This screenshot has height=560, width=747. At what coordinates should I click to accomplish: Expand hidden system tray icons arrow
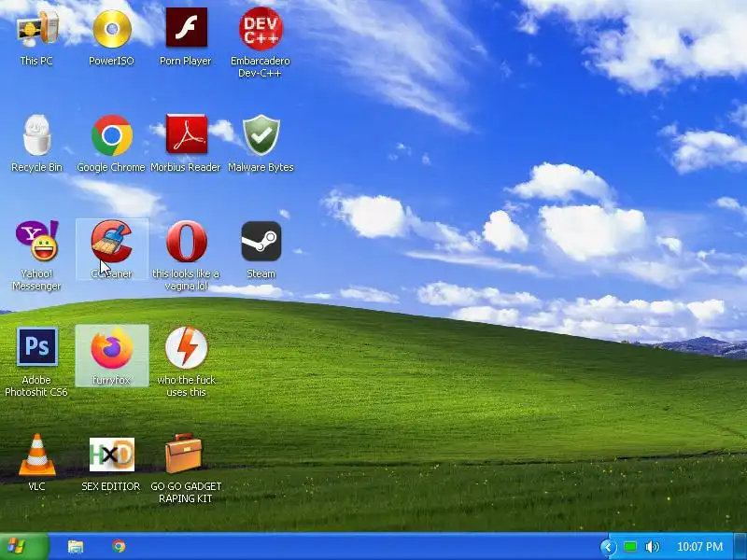coord(608,547)
